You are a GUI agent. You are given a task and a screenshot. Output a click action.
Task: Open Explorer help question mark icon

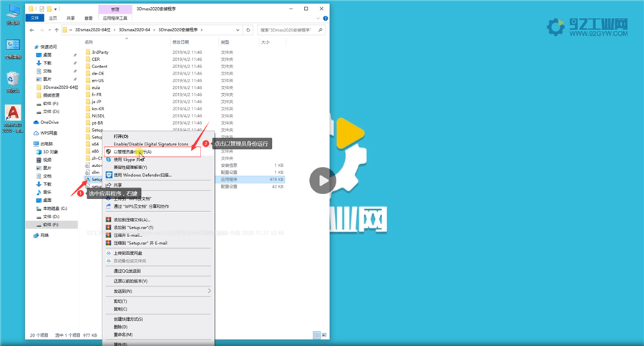coord(326,18)
